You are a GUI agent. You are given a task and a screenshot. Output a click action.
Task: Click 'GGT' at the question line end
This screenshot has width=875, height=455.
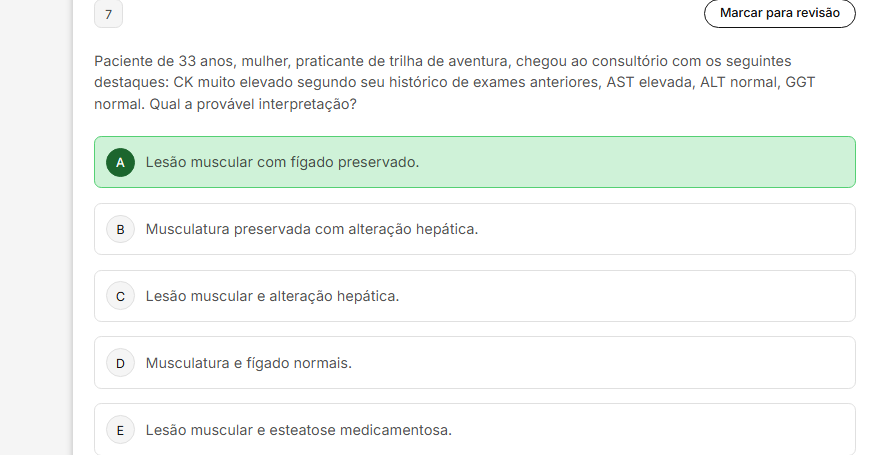click(800, 82)
